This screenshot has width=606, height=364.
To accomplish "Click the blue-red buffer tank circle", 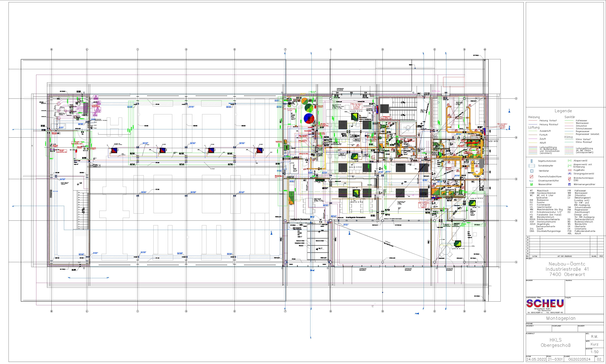I will point(309,118).
